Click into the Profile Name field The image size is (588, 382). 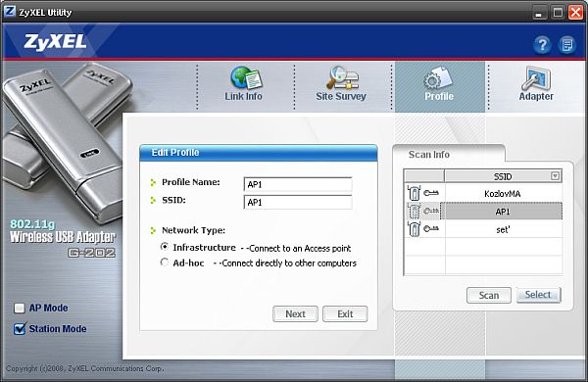(297, 184)
